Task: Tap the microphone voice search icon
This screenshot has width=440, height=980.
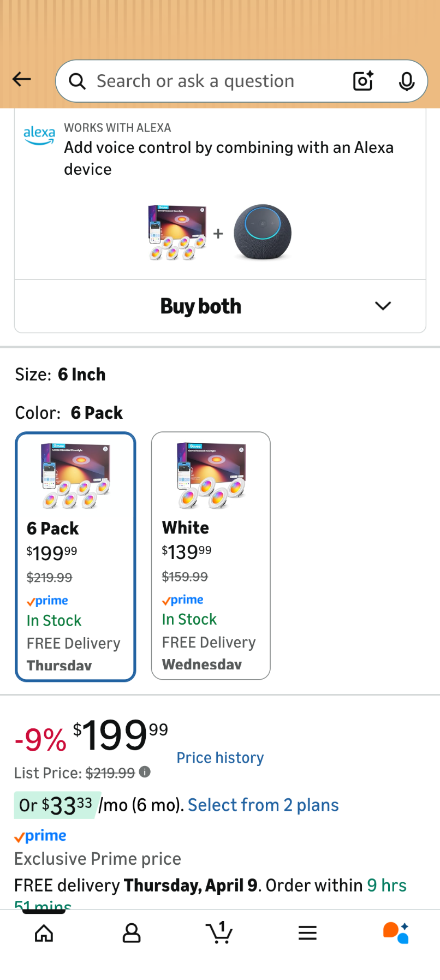Action: tap(406, 81)
